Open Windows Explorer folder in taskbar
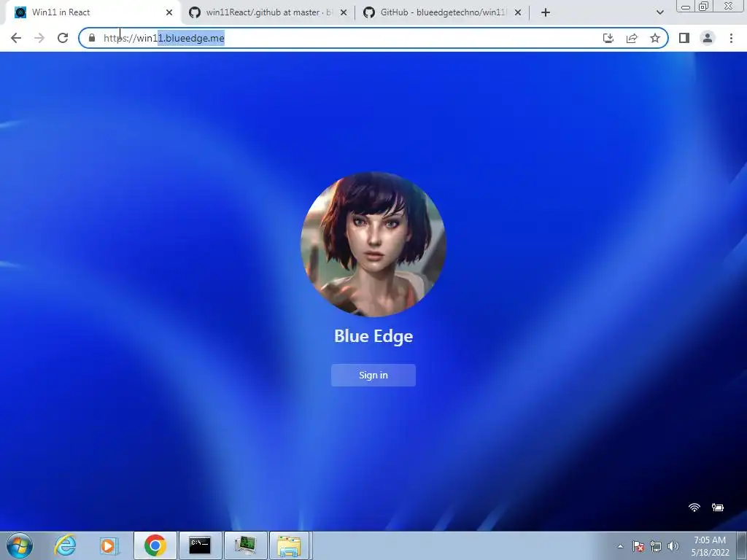Screen dimensions: 747x560 click(x=290, y=545)
